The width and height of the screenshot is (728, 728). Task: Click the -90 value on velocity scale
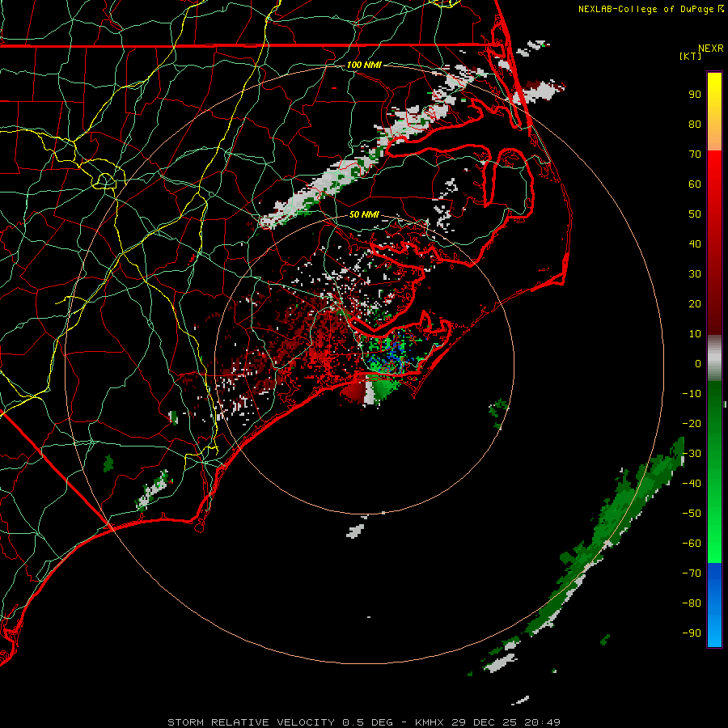692,633
